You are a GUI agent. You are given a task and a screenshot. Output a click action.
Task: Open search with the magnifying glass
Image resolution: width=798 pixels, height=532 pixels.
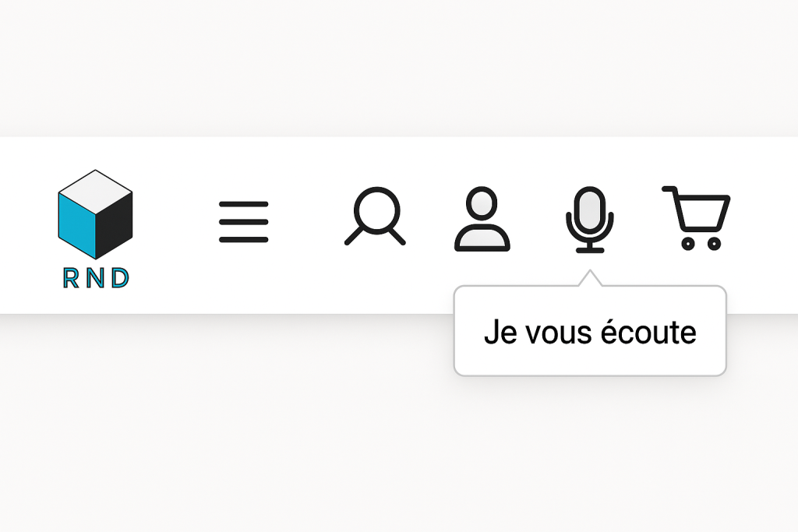coord(376,216)
